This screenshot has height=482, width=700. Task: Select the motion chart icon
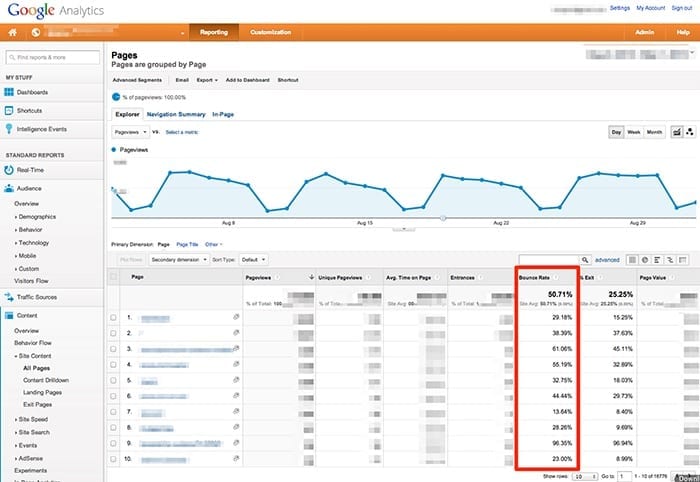tap(690, 132)
